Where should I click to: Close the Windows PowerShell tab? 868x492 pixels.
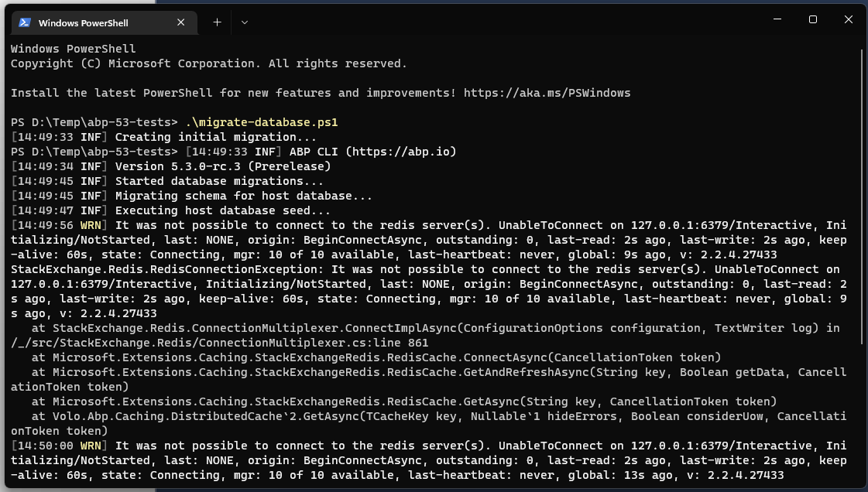coord(180,22)
